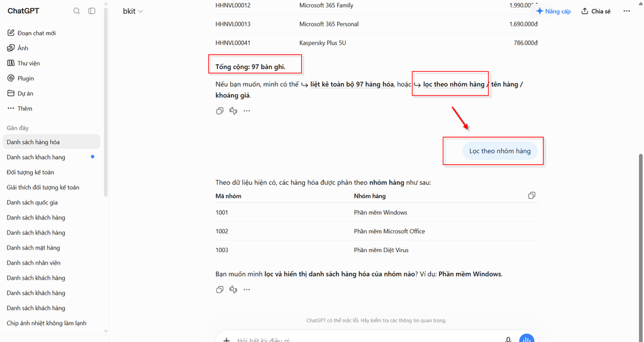Open the Ảnh section in sidebar
644x342 pixels.
18,48
